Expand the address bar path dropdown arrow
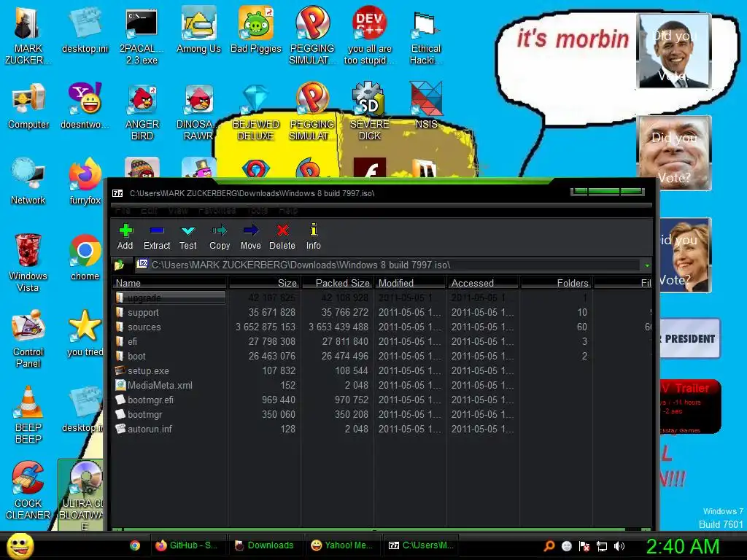Image resolution: width=747 pixels, height=560 pixels. pos(646,265)
